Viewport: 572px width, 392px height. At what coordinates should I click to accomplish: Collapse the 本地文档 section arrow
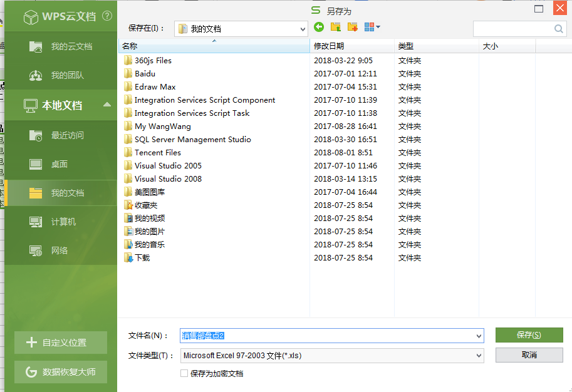pyautogui.click(x=107, y=105)
